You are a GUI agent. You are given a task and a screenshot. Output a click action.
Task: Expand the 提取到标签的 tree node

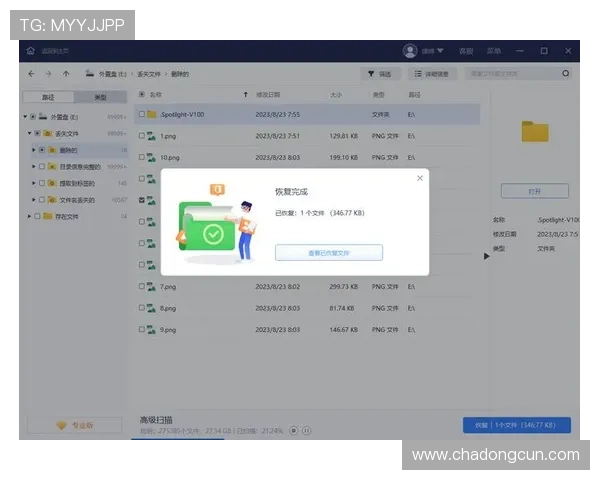[34, 183]
